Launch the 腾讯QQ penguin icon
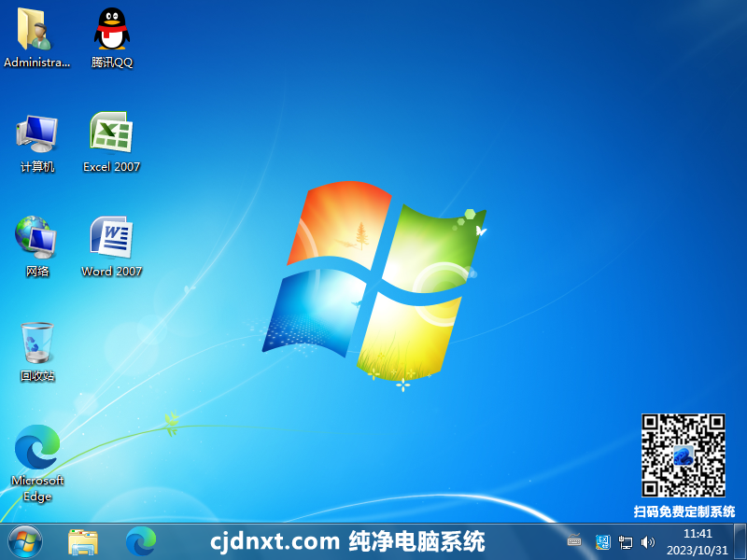The image size is (747, 560). [x=111, y=29]
